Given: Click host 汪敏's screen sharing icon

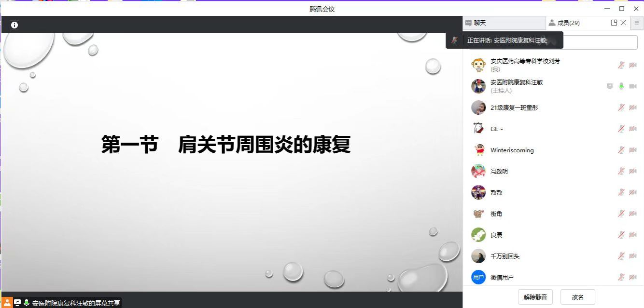Looking at the screenshot, I should [x=610, y=86].
